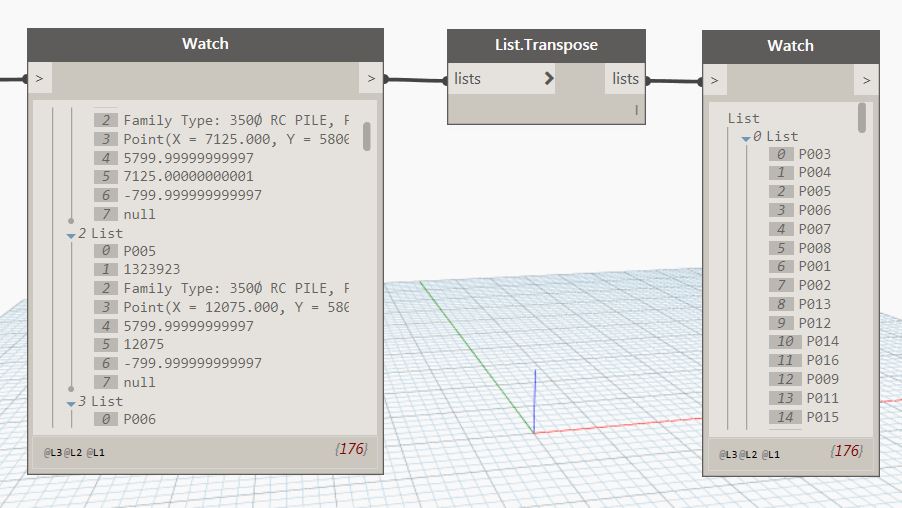Screen dimensions: 902x508
Task: Click @L1 level label in left Watch
Action: pos(95,453)
